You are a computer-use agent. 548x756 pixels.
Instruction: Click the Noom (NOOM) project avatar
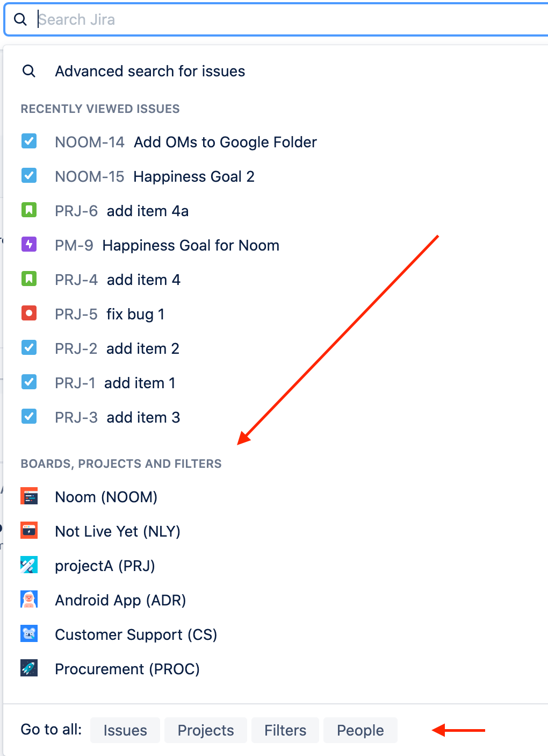(x=29, y=496)
